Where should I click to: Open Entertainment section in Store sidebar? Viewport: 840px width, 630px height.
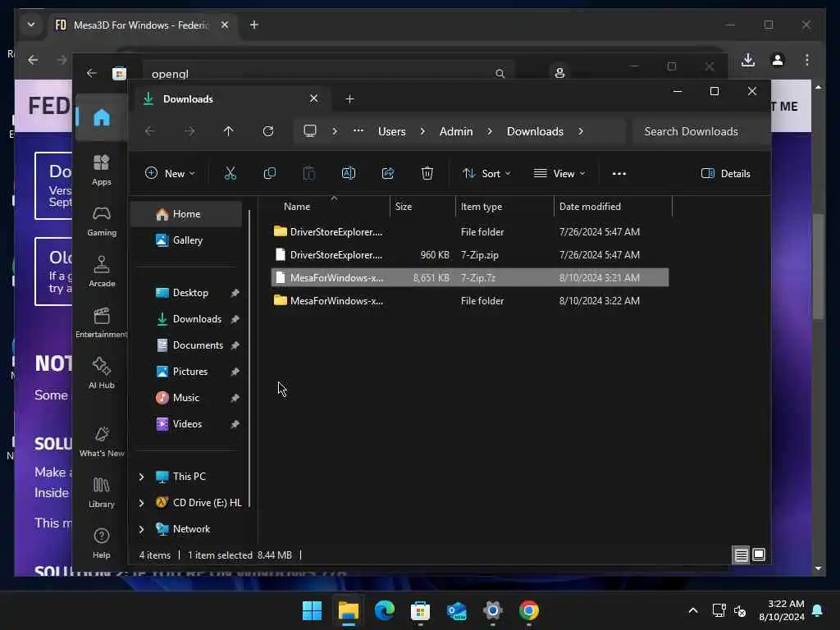click(101, 322)
